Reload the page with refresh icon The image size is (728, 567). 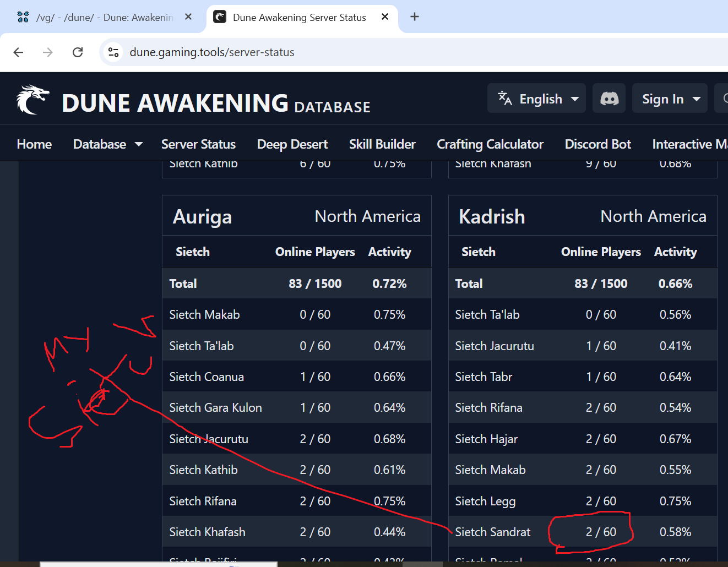tap(78, 52)
